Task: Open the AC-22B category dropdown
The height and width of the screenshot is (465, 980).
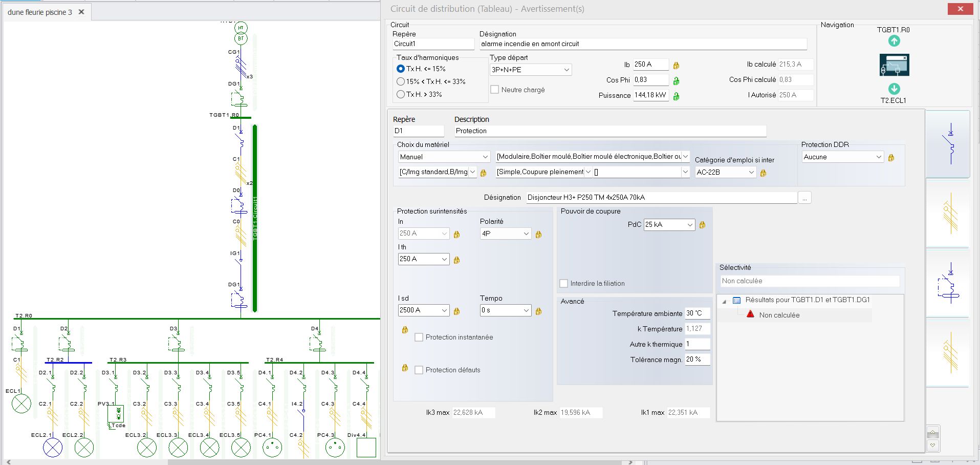Action: (725, 172)
